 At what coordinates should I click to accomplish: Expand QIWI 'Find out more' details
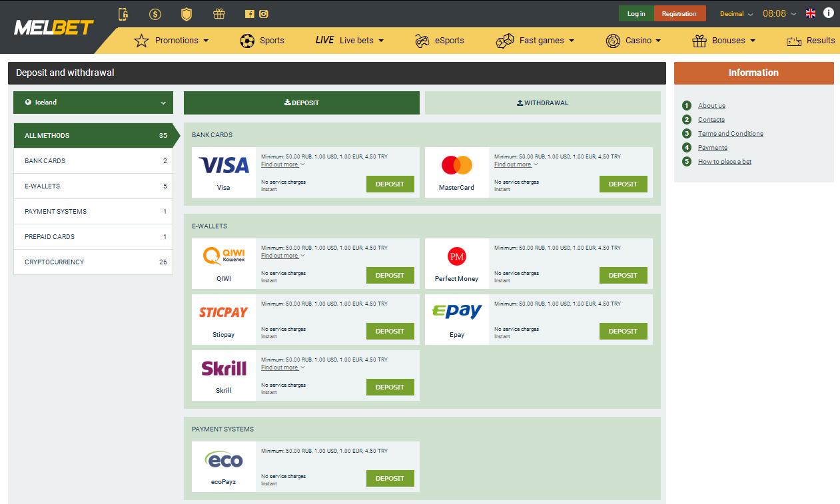click(x=282, y=256)
